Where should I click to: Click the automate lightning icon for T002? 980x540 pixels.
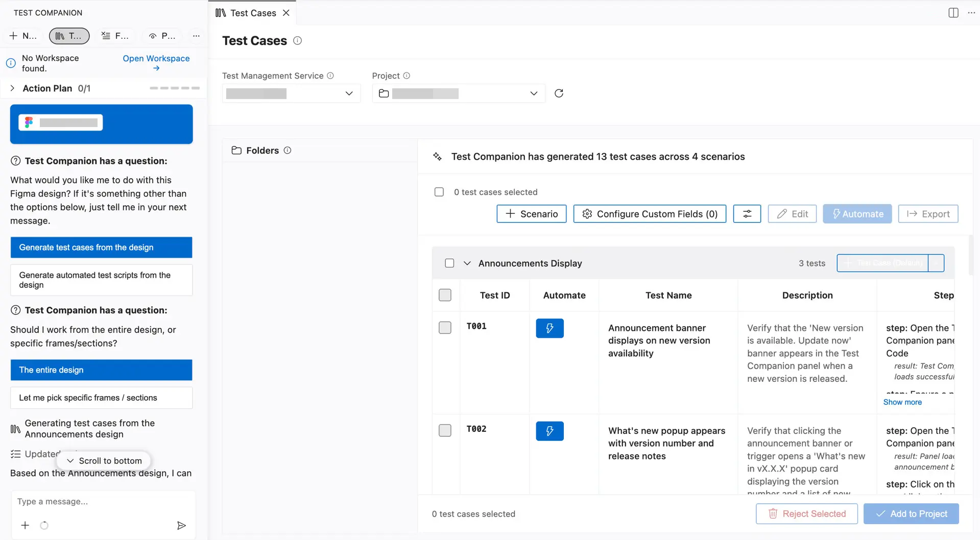coord(549,431)
